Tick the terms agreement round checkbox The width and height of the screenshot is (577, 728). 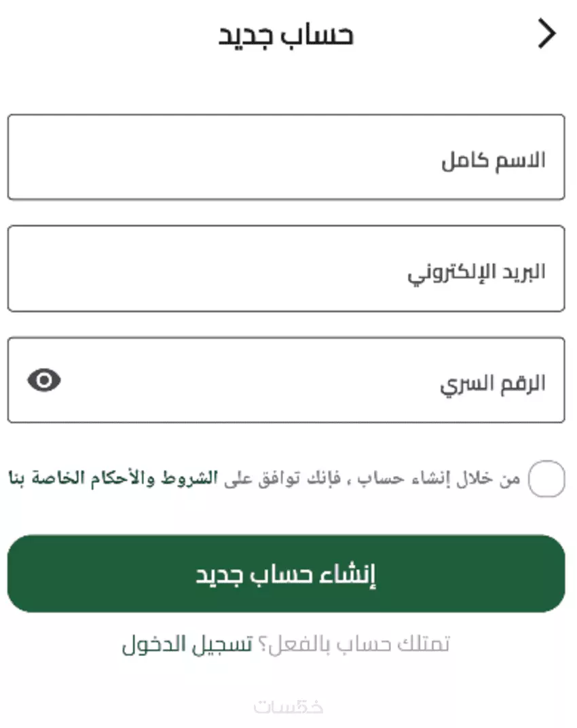point(546,479)
